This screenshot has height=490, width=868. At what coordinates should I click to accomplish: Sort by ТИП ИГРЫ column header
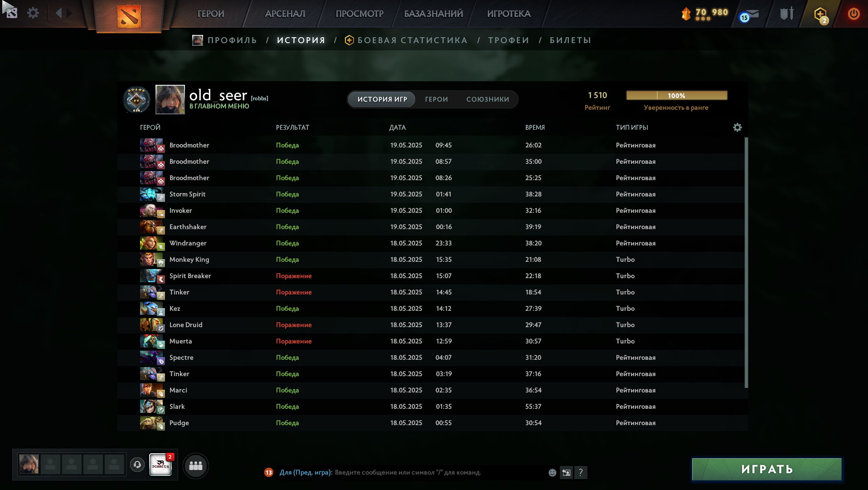632,127
